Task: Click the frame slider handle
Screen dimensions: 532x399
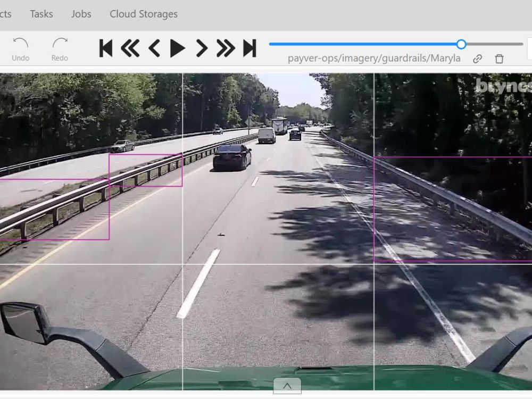Action: tap(461, 44)
